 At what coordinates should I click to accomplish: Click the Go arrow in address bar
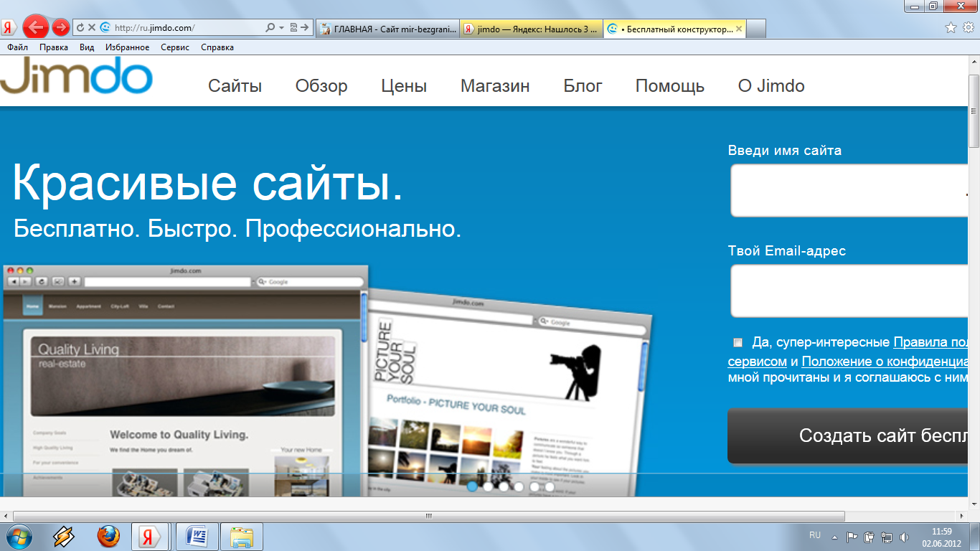click(305, 28)
